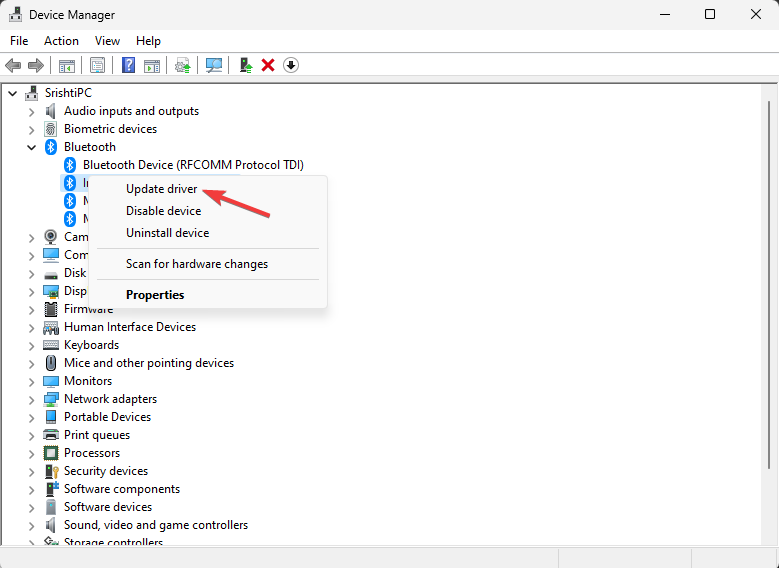This screenshot has width=779, height=568.
Task: Maximize the Device Manager window
Action: [710, 14]
